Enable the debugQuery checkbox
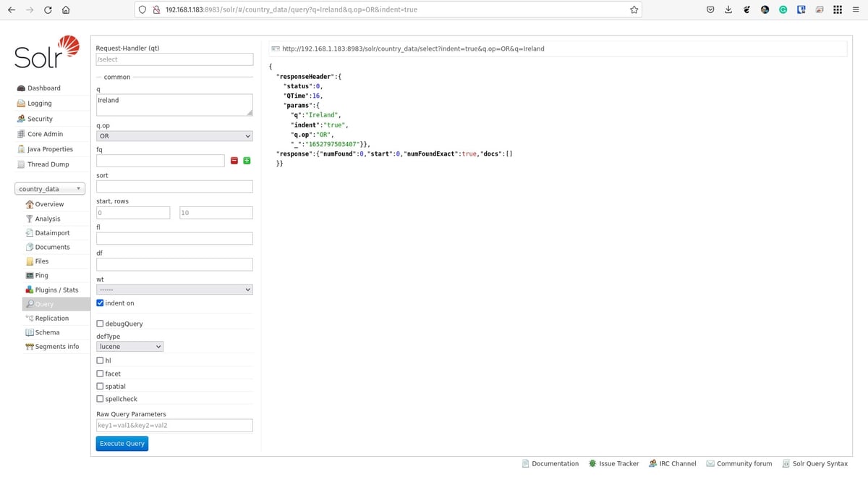Image resolution: width=868 pixels, height=480 pixels. pyautogui.click(x=100, y=324)
